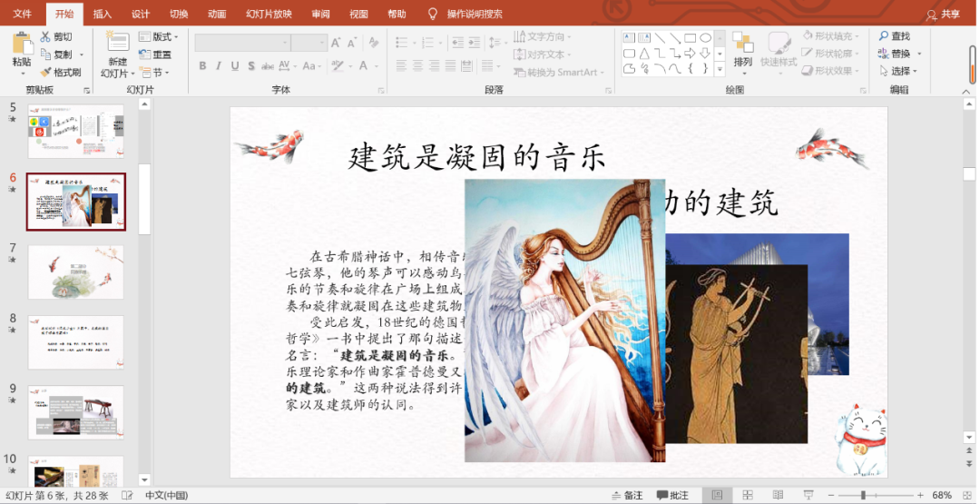The width and height of the screenshot is (980, 504).
Task: Open the 文件 File tab
Action: click(23, 14)
